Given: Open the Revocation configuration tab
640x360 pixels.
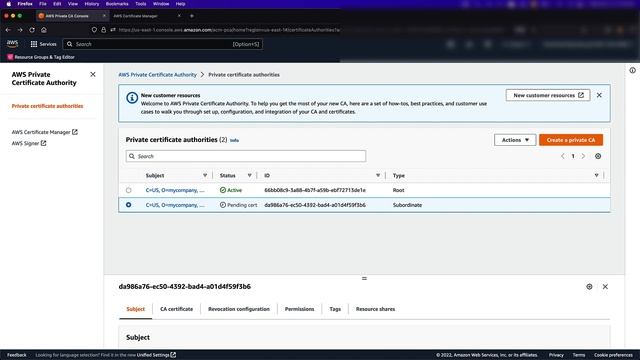Looking at the screenshot, I should 239,309.
